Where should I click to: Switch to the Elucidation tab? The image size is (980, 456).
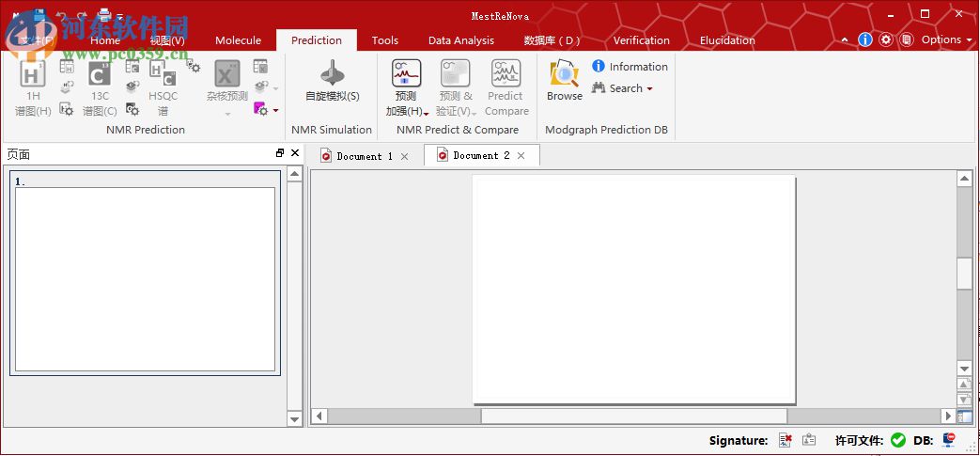(727, 40)
